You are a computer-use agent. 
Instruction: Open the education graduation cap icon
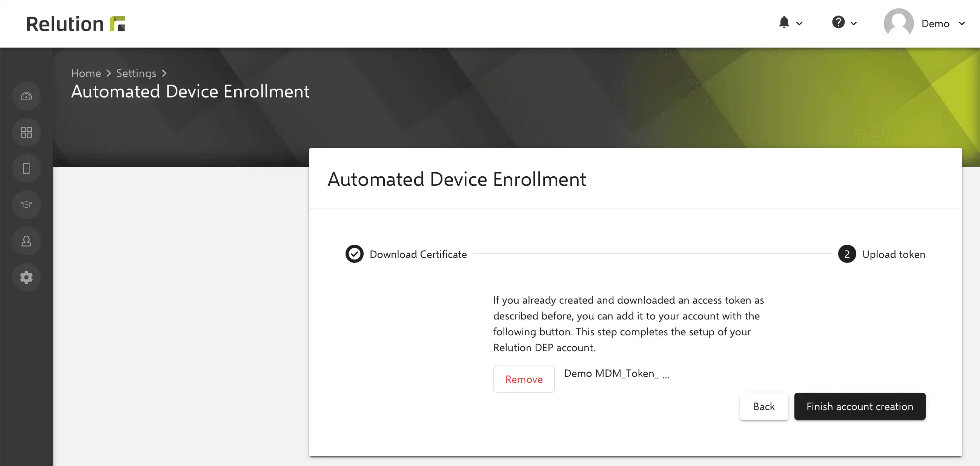tap(26, 204)
